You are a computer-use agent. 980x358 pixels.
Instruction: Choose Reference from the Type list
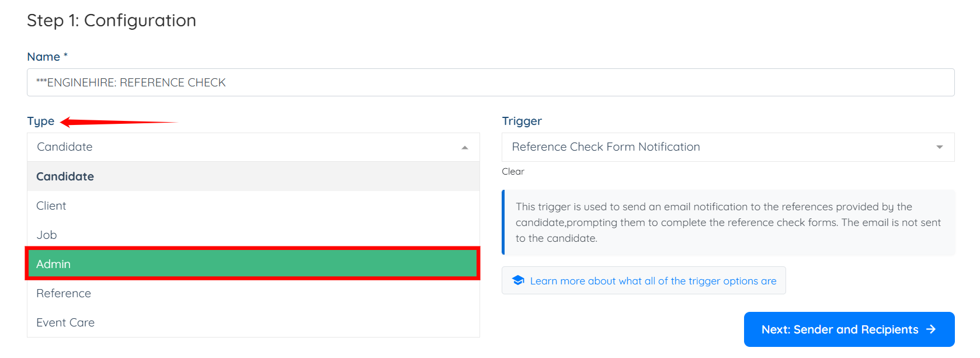[64, 293]
